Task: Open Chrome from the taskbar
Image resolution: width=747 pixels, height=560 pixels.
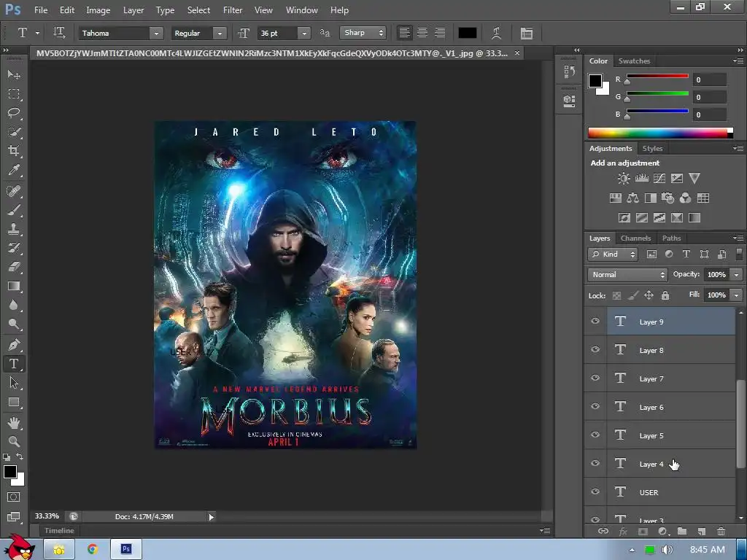Action: pos(93,550)
